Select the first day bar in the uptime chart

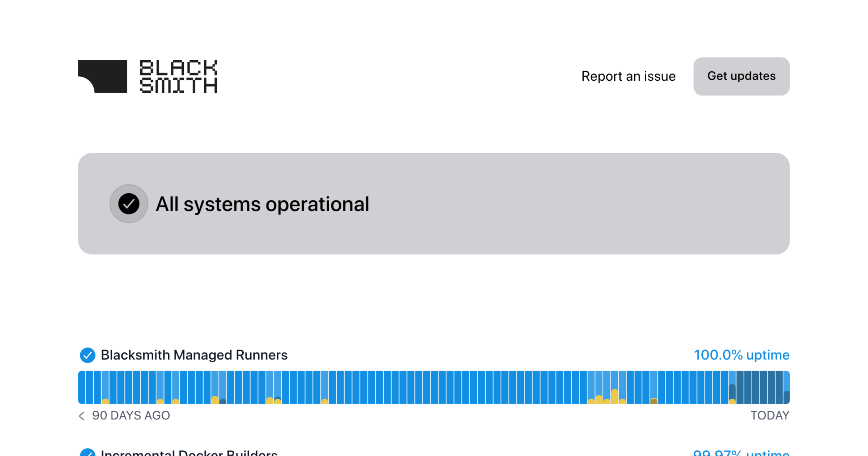click(82, 387)
